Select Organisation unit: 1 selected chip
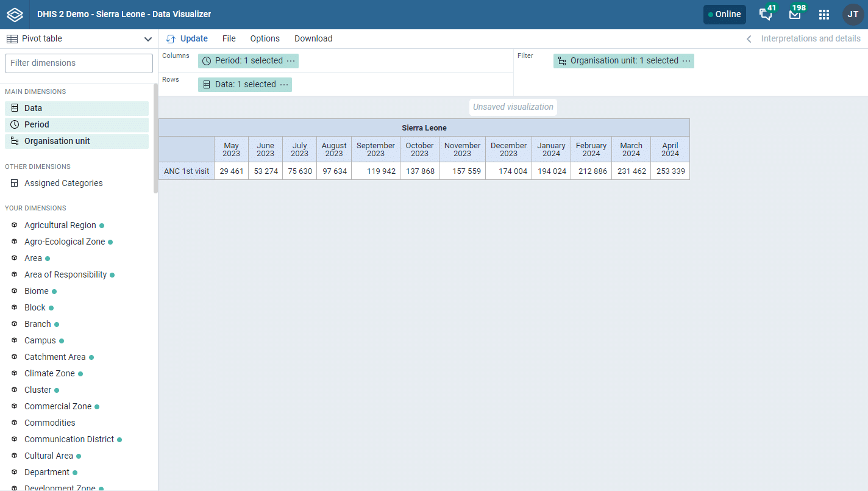Image resolution: width=868 pixels, height=491 pixels. [624, 61]
